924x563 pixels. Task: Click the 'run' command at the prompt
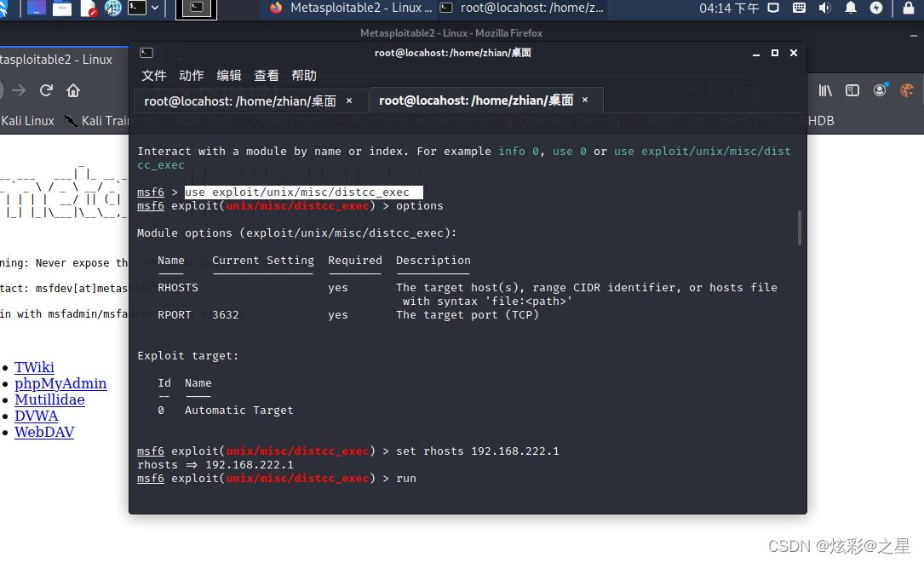406,478
